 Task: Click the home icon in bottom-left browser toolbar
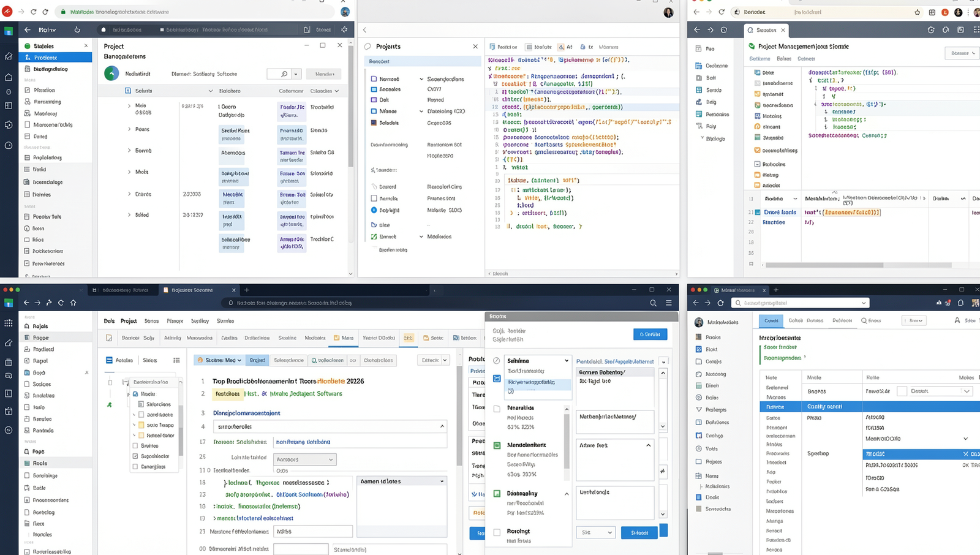point(73,303)
